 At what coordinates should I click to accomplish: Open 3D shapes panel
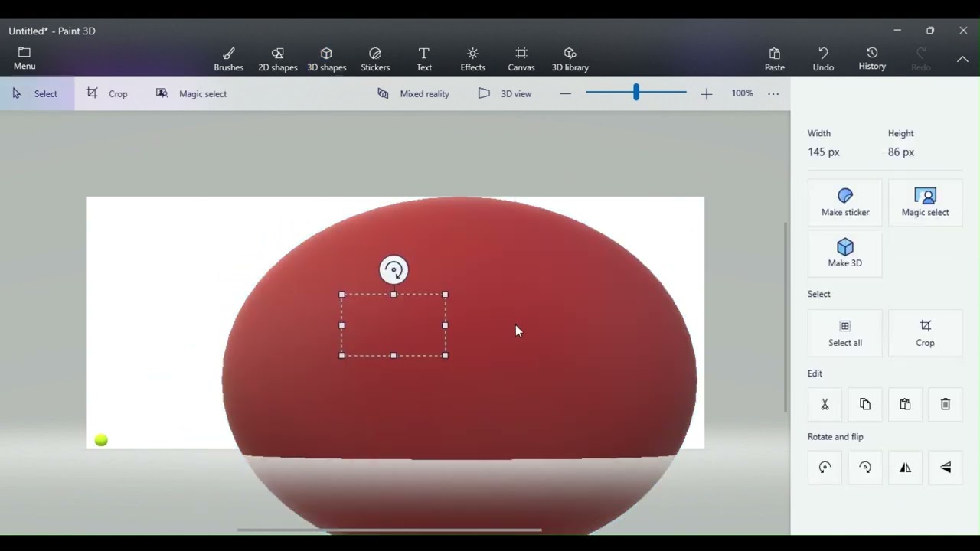(326, 59)
